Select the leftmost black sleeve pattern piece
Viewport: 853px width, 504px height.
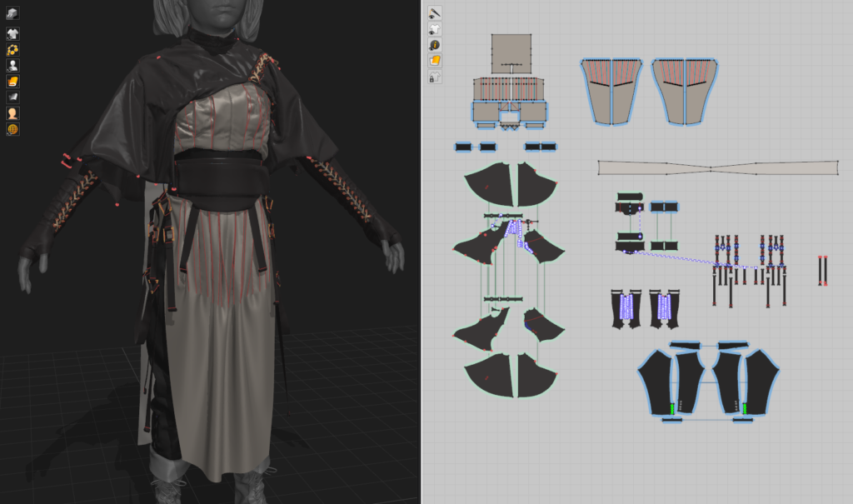point(655,382)
